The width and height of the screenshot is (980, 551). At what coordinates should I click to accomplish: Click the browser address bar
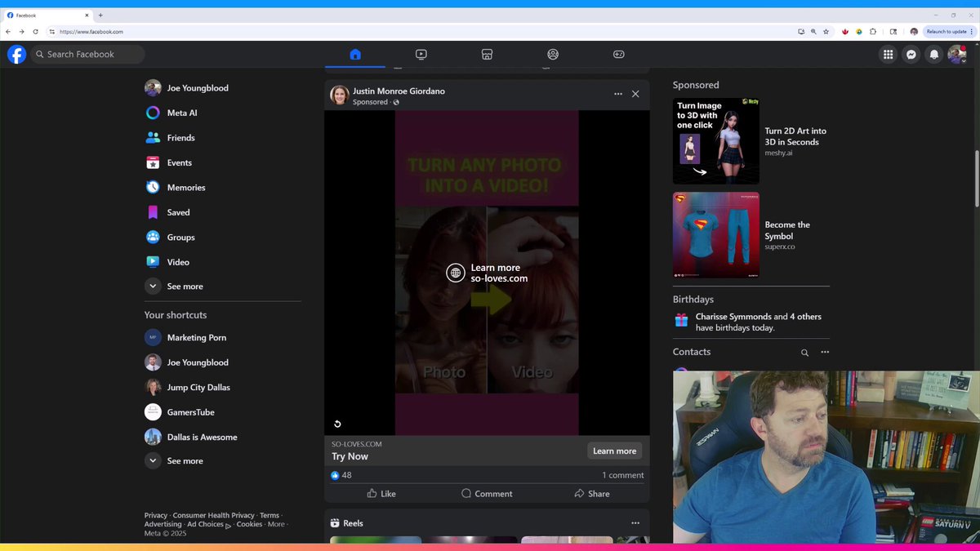(x=421, y=31)
